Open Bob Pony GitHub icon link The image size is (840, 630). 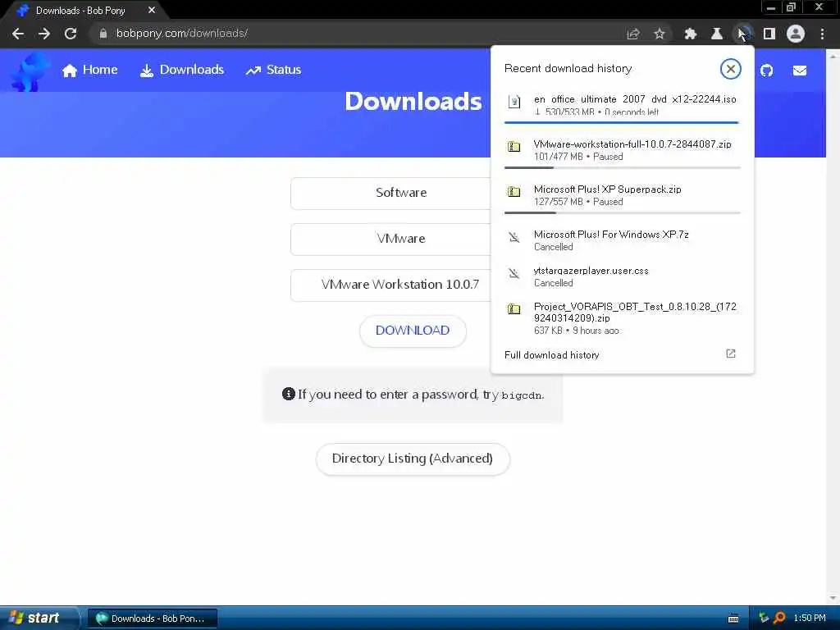click(x=767, y=71)
